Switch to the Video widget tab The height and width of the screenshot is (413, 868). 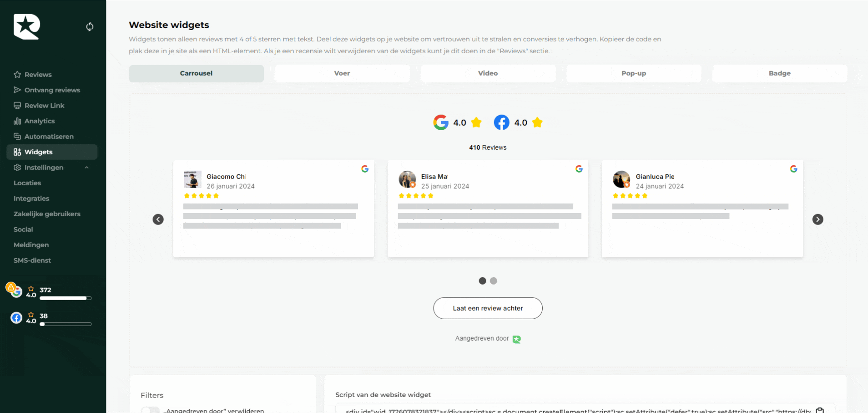click(x=488, y=73)
